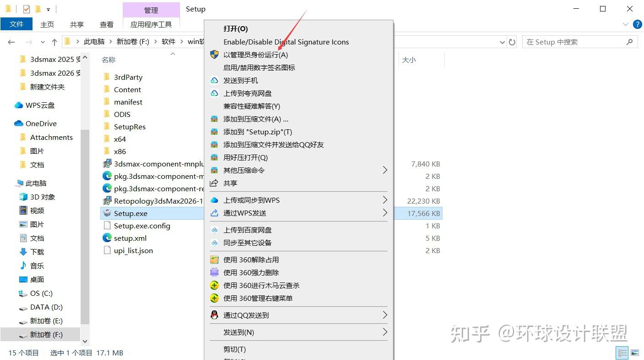
Task: Switch to the 主页 ribbon tab
Action: click(x=47, y=24)
